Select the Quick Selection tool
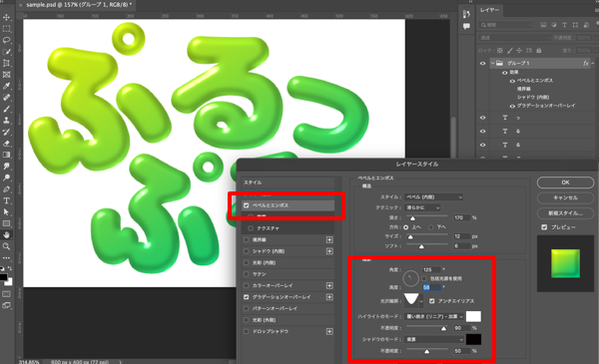This screenshot has height=364, width=599. [7, 52]
